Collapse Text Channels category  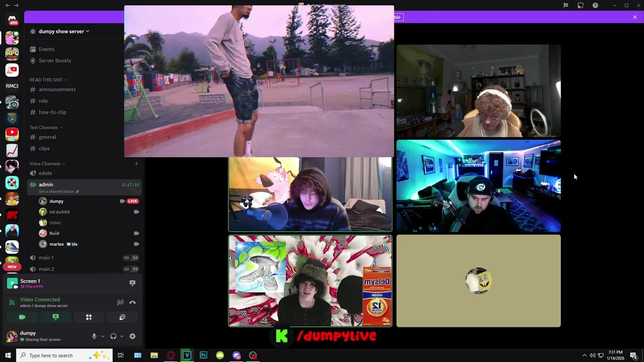click(46, 127)
